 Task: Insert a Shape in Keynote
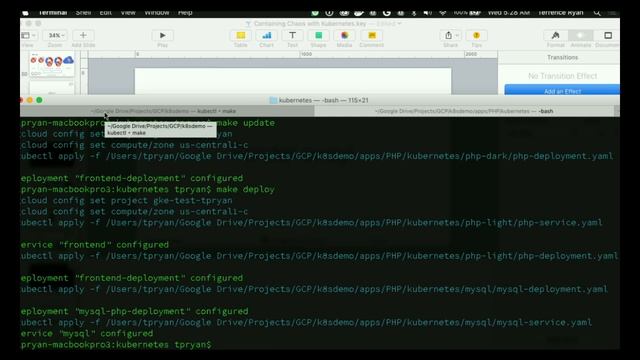coord(318,36)
